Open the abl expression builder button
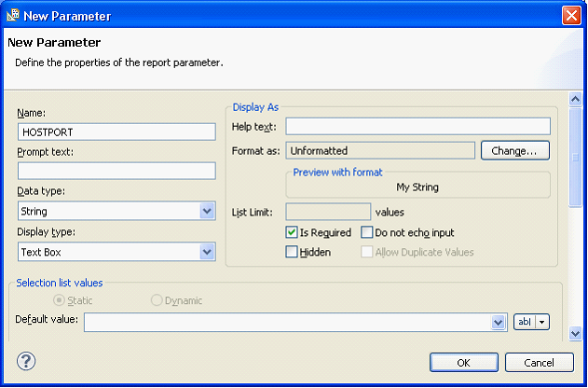588x388 pixels. pyautogui.click(x=531, y=322)
